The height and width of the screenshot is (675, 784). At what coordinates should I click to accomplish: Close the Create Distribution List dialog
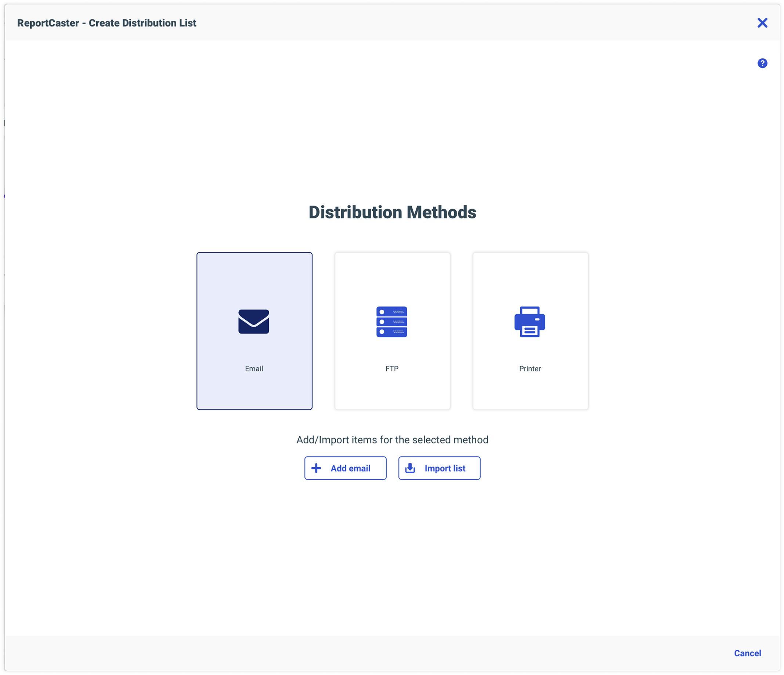[x=763, y=23]
